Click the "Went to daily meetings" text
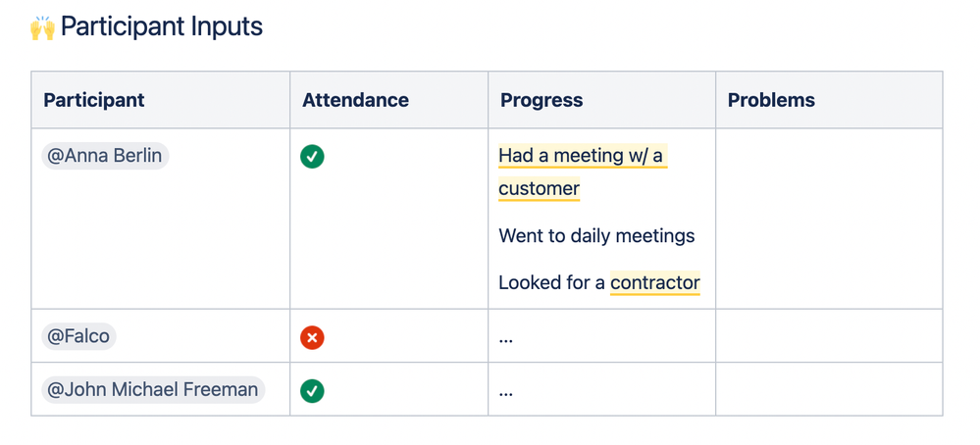This screenshot has height=445, width=980. [596, 235]
